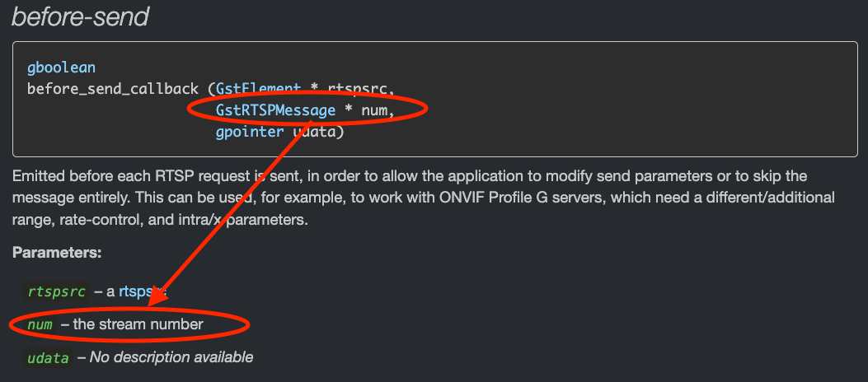This screenshot has height=382, width=868.
Task: Click the gpointer type link
Action: tap(250, 132)
